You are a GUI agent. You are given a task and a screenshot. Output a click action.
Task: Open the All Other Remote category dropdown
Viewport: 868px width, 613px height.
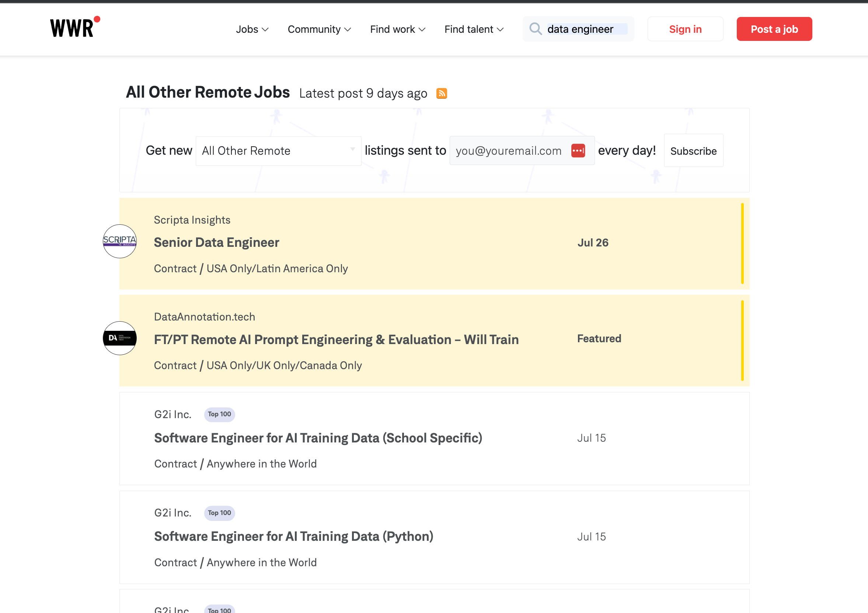click(x=278, y=151)
